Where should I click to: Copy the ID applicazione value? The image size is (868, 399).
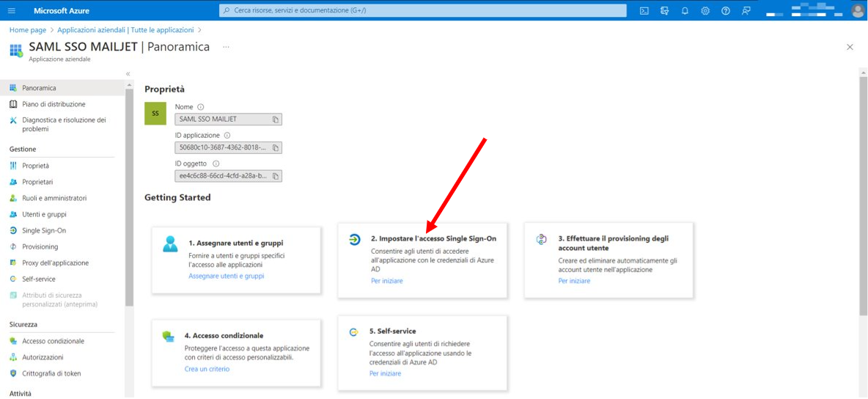tap(276, 147)
